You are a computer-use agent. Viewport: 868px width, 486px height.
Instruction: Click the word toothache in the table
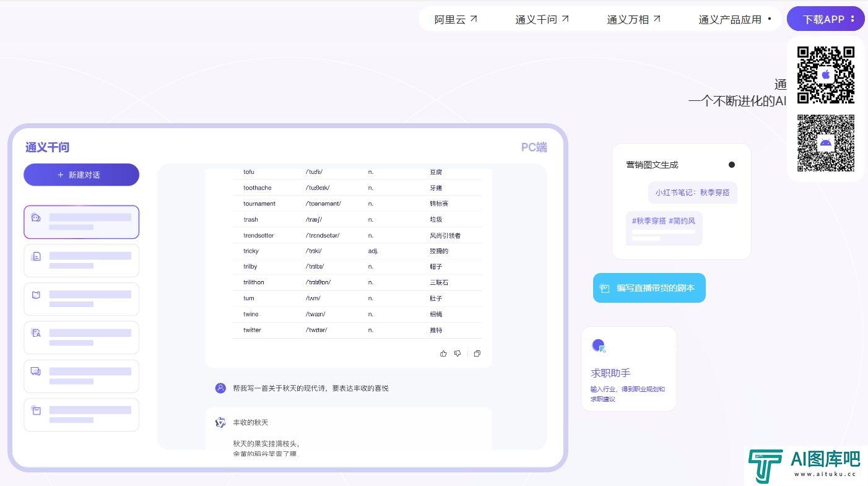click(258, 188)
